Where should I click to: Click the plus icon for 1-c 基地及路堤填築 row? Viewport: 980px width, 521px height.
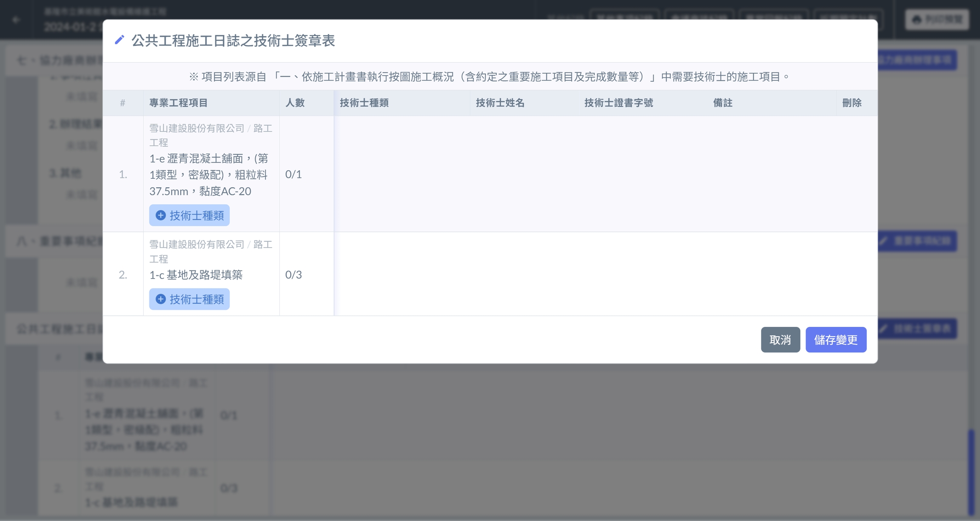(160, 299)
